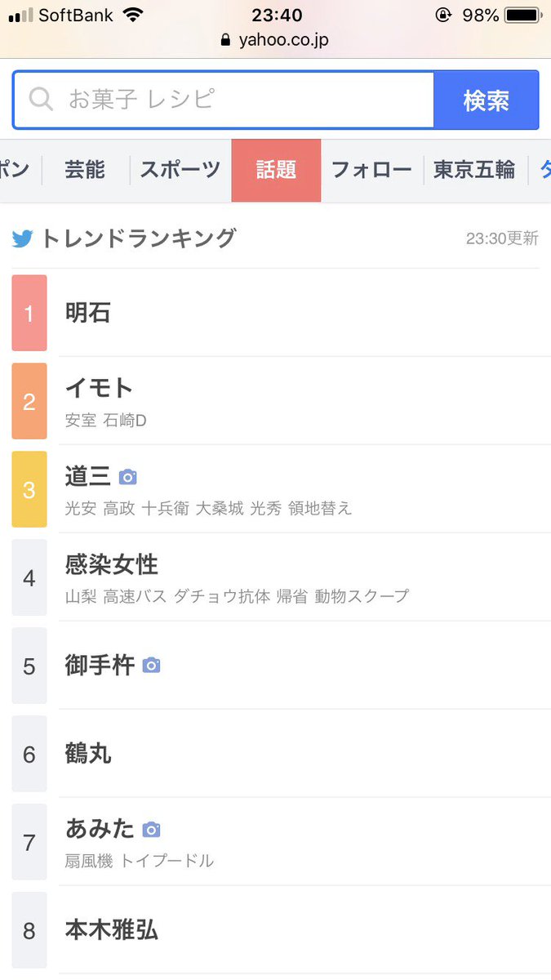This screenshot has height=980, width=551.
Task: Tap the lock icon beside yahoo.co.jp
Action: [226, 40]
